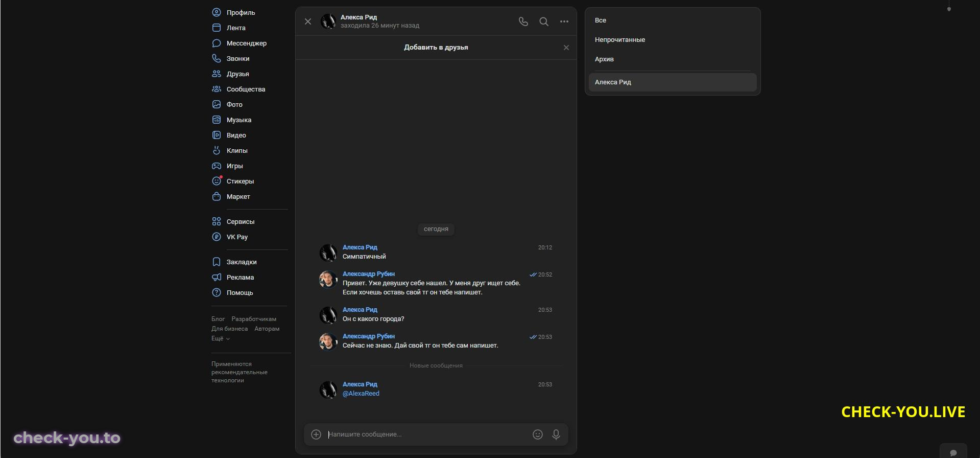Viewport: 980px width, 458px height.
Task: Open the @AlexaReed mention link
Action: (361, 394)
